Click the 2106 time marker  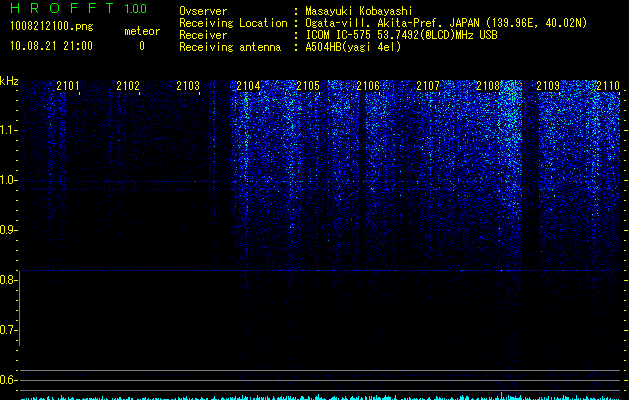point(368,85)
